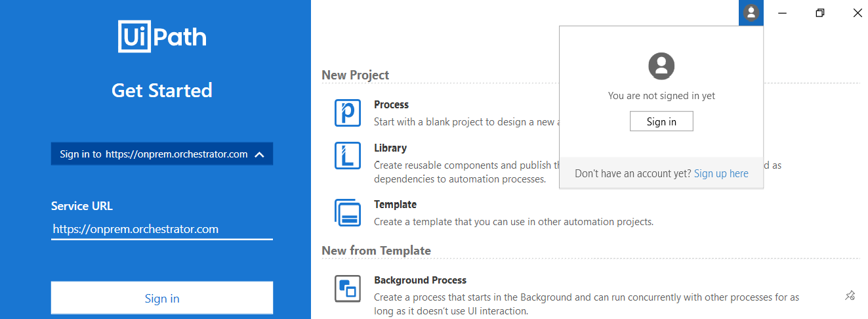
Task: Click the Process project icon
Action: [348, 113]
